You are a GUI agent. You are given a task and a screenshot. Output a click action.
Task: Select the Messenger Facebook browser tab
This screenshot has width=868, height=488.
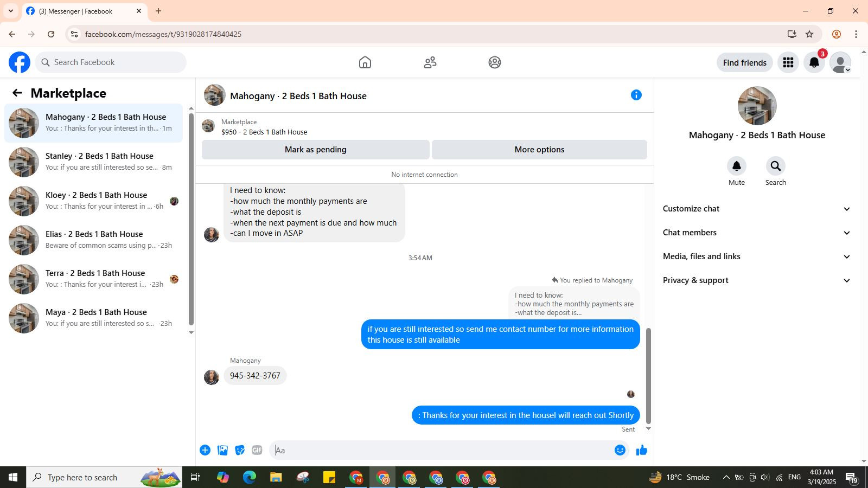click(84, 11)
